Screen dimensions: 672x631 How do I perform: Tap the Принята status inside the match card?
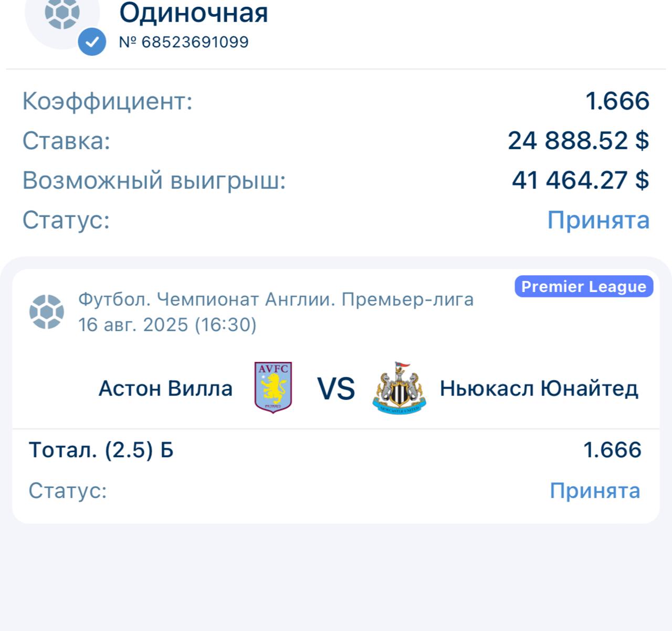point(595,491)
